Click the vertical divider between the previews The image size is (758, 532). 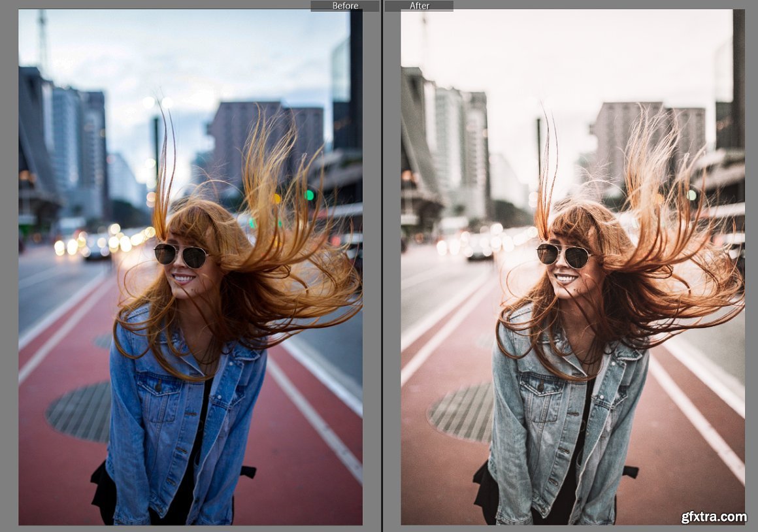coord(382,261)
